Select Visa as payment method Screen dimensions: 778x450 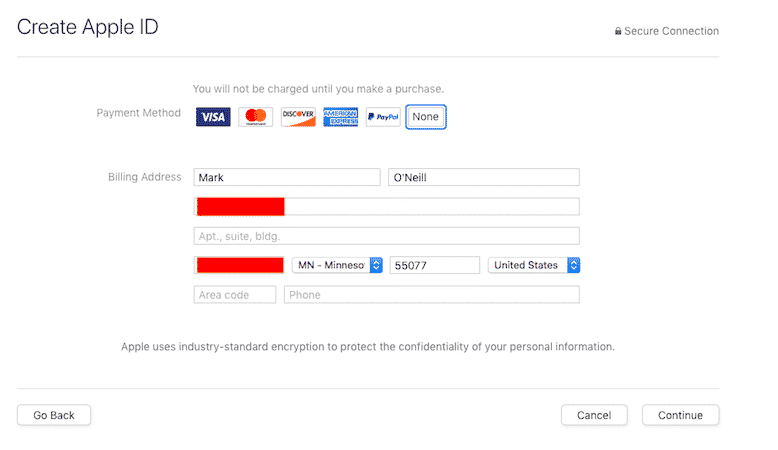click(x=213, y=117)
